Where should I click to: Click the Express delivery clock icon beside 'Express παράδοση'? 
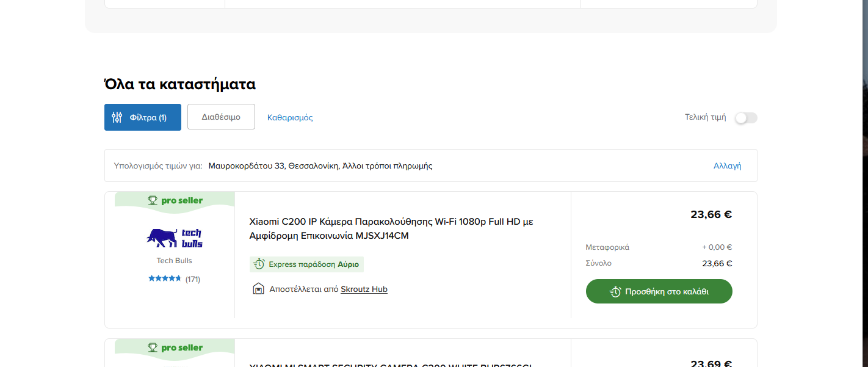(x=259, y=264)
